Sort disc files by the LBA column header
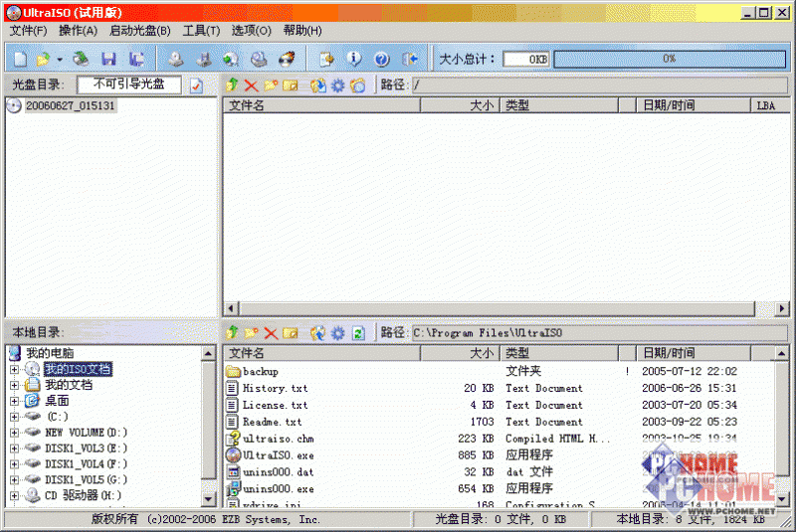This screenshot has width=796, height=532. coord(769,105)
